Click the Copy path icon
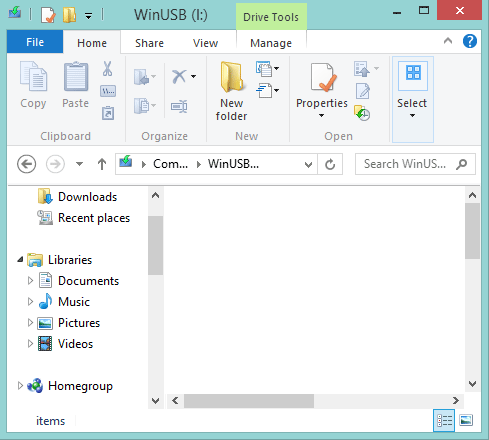The height and width of the screenshot is (440, 489). click(x=108, y=91)
